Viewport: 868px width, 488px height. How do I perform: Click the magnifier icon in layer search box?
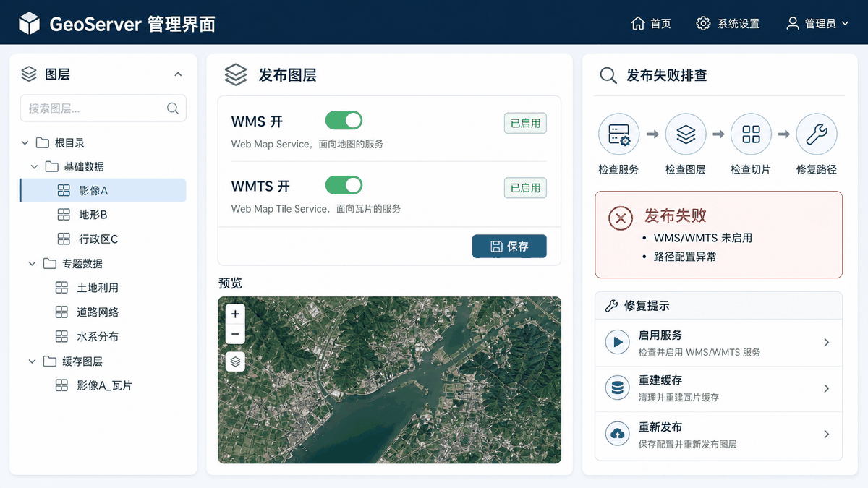(x=173, y=108)
